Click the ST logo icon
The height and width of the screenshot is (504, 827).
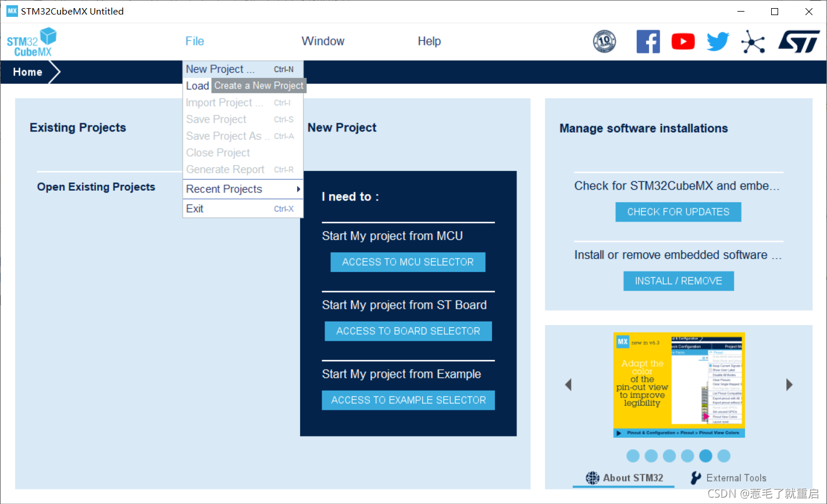coord(799,41)
